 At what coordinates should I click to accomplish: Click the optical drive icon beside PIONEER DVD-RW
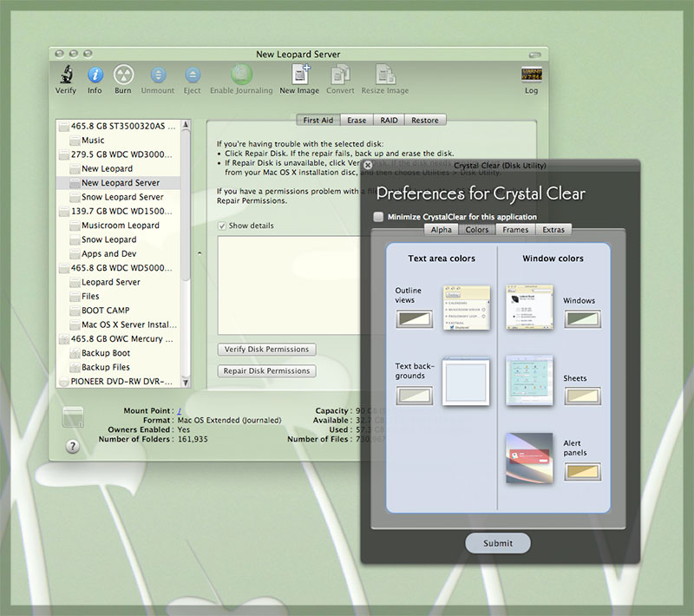(x=64, y=382)
